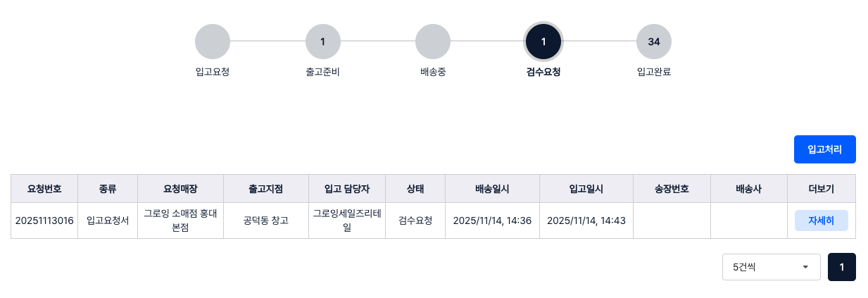Viewport: 868px width, 298px height.
Task: Click the dropdown arrow next to 5건씩
Action: pyautogui.click(x=805, y=267)
